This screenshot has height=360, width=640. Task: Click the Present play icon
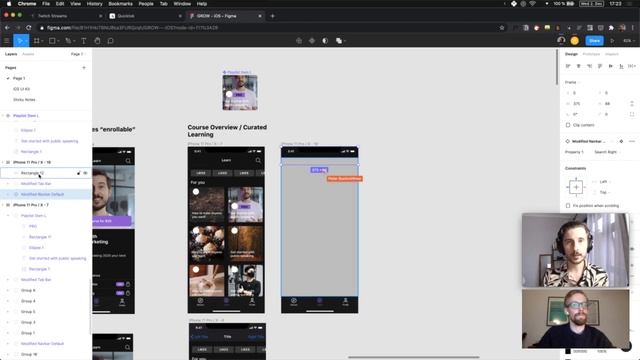612,41
